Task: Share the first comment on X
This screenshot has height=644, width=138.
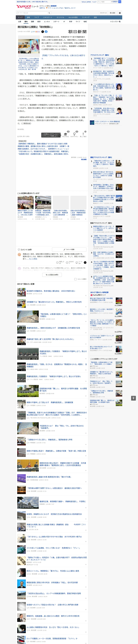Action: pos(85,263)
